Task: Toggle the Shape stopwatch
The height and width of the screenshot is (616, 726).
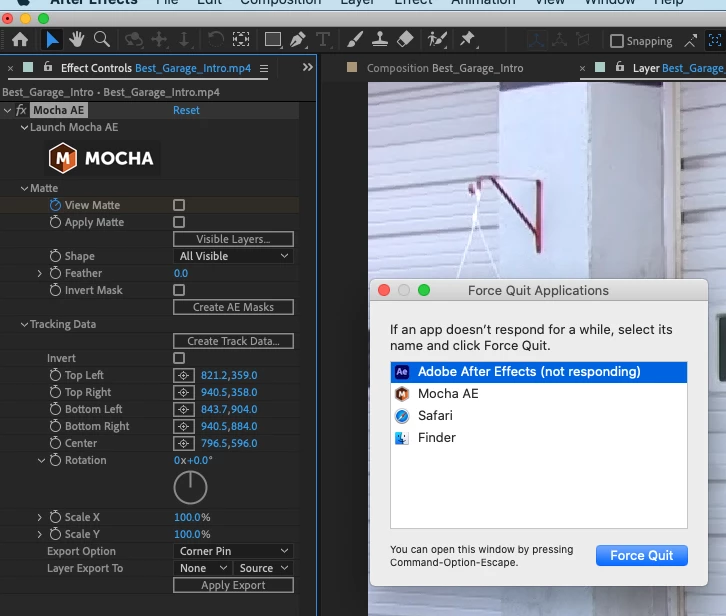Action: tap(55, 256)
